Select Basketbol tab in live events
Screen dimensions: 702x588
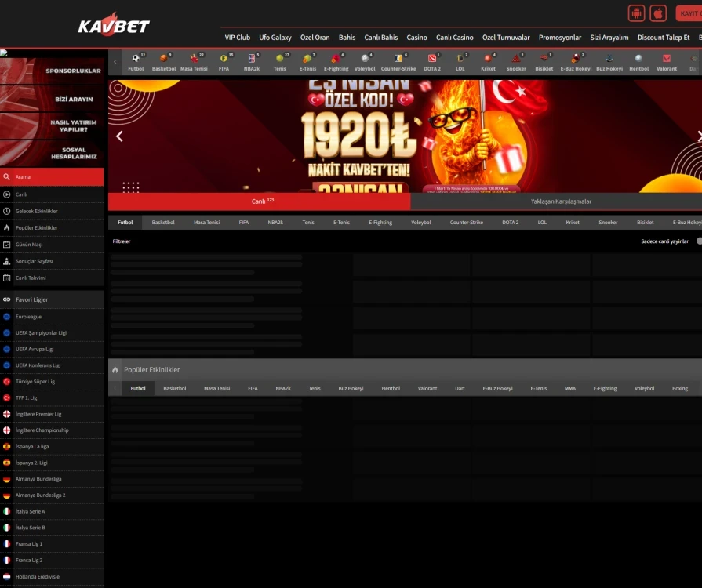coord(163,223)
